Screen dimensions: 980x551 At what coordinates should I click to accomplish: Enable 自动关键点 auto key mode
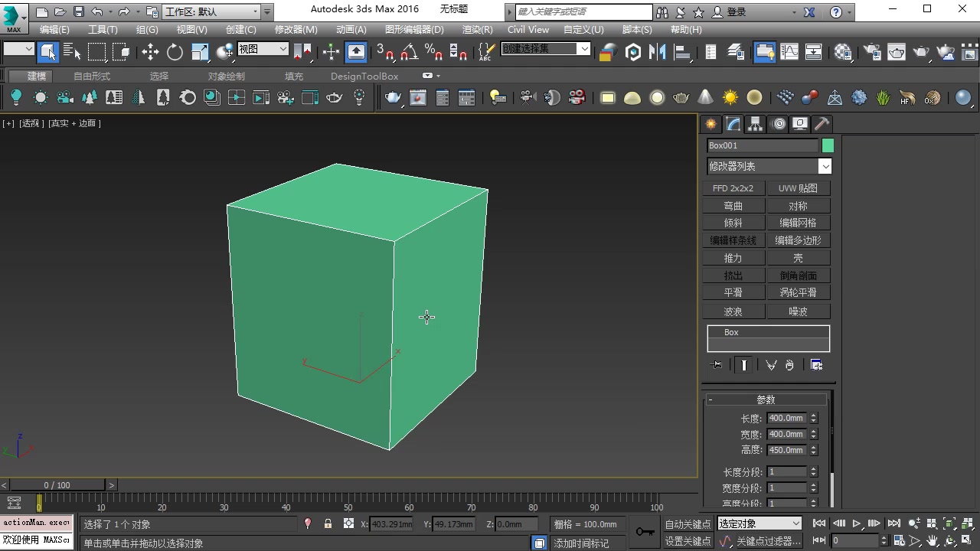pos(687,523)
